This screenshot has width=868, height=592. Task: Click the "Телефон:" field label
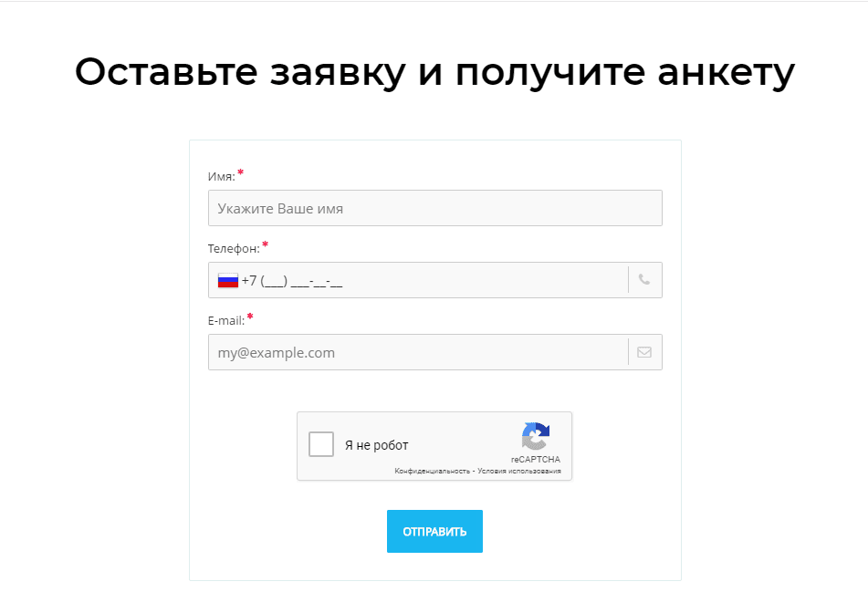tap(234, 248)
